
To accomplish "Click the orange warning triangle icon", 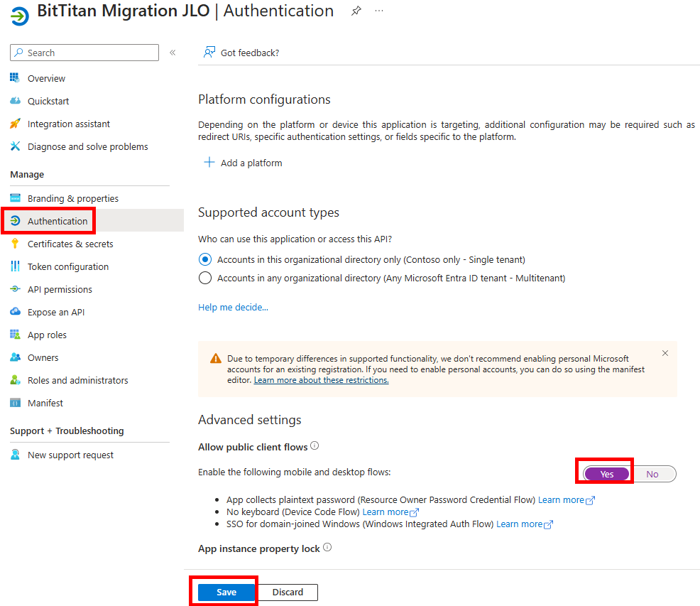I will 216,359.
